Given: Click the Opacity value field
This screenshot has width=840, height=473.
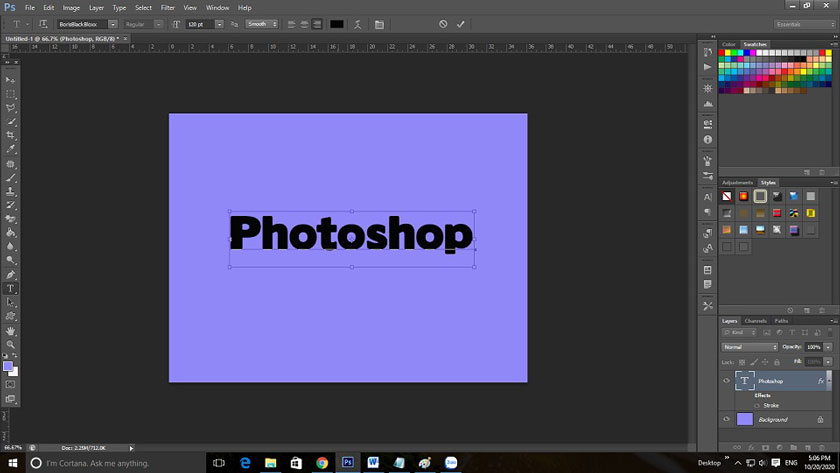Looking at the screenshot, I should coord(814,347).
